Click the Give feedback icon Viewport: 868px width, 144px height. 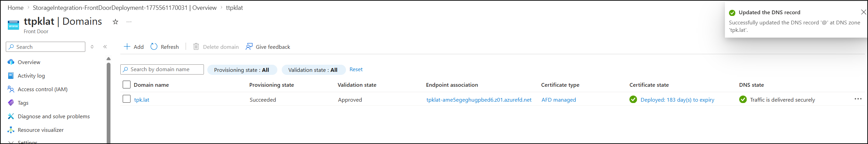point(249,47)
